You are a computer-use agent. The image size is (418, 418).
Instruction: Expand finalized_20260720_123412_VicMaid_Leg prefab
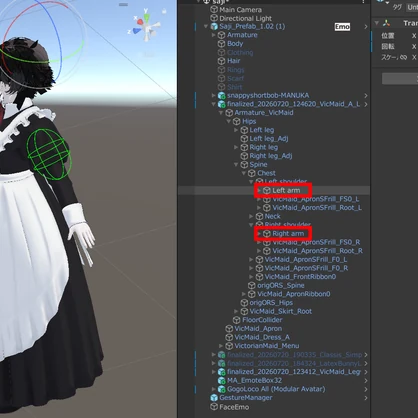(x=214, y=372)
